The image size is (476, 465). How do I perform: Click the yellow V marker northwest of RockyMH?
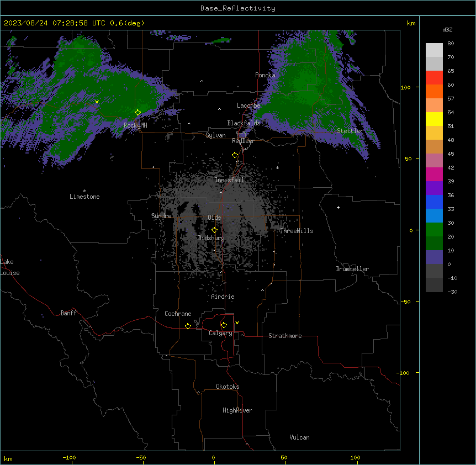pyautogui.click(x=97, y=102)
